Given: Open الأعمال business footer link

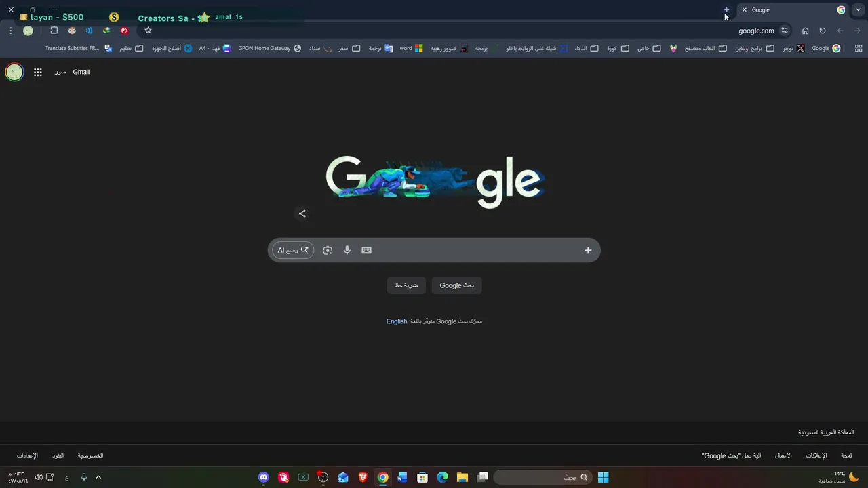Looking at the screenshot, I should (783, 455).
